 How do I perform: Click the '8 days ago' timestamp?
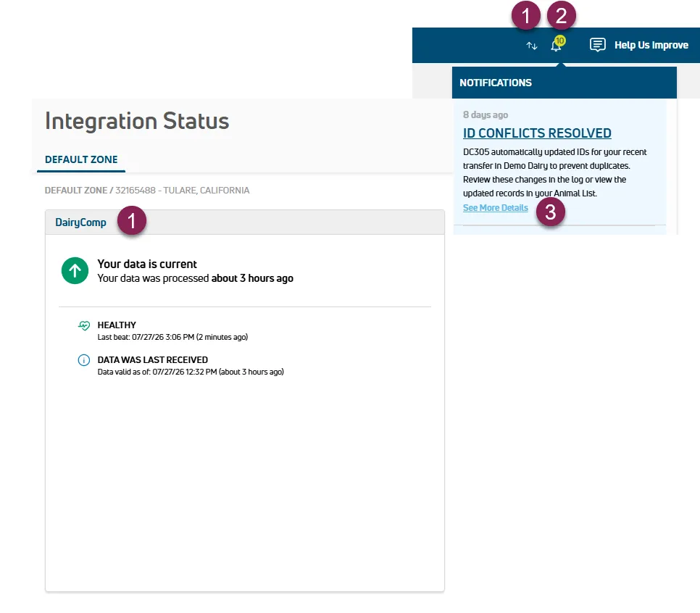486,114
